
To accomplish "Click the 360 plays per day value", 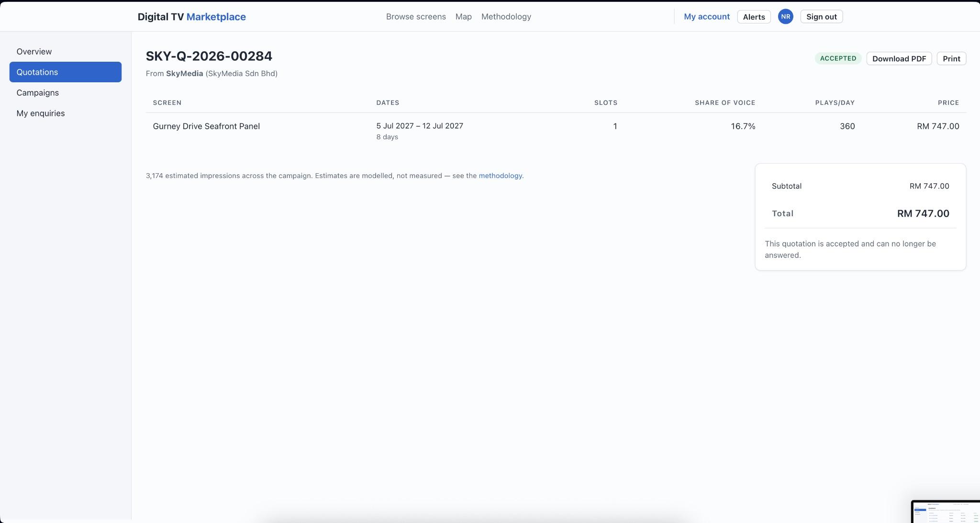I will 847,126.
